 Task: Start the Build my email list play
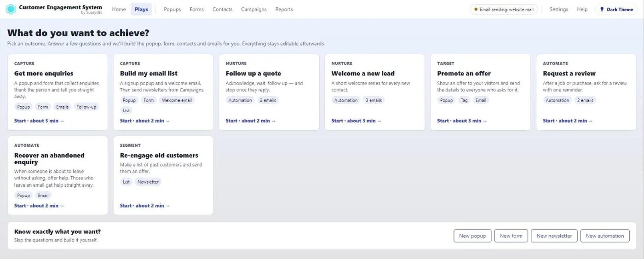[x=145, y=121]
